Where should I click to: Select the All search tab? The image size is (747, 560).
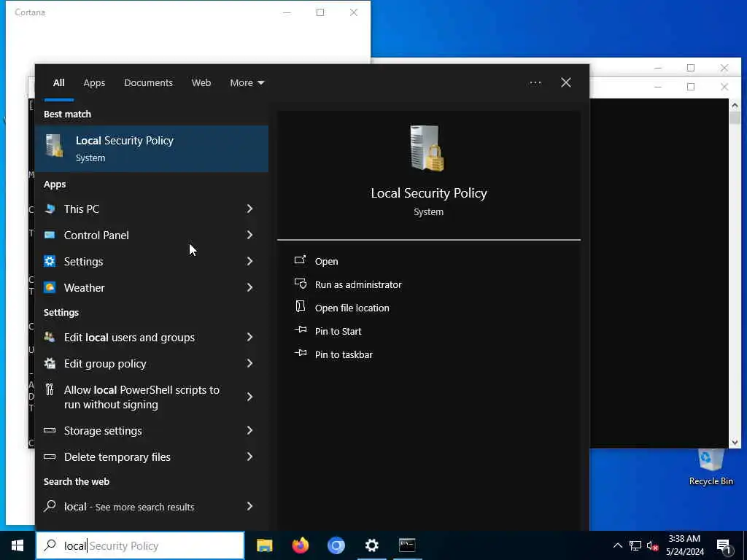click(58, 83)
